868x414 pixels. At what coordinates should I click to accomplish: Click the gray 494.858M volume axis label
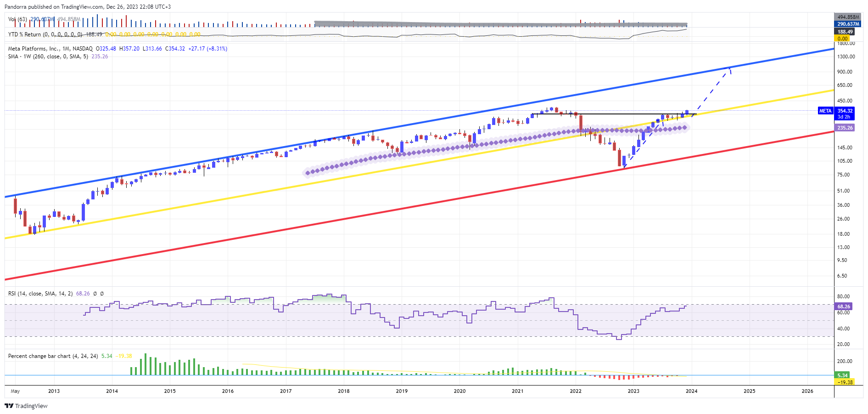[x=848, y=17]
